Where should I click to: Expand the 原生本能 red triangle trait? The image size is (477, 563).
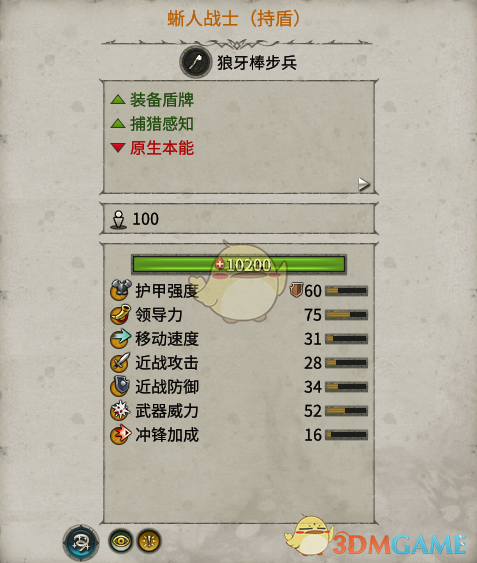[x=117, y=148]
